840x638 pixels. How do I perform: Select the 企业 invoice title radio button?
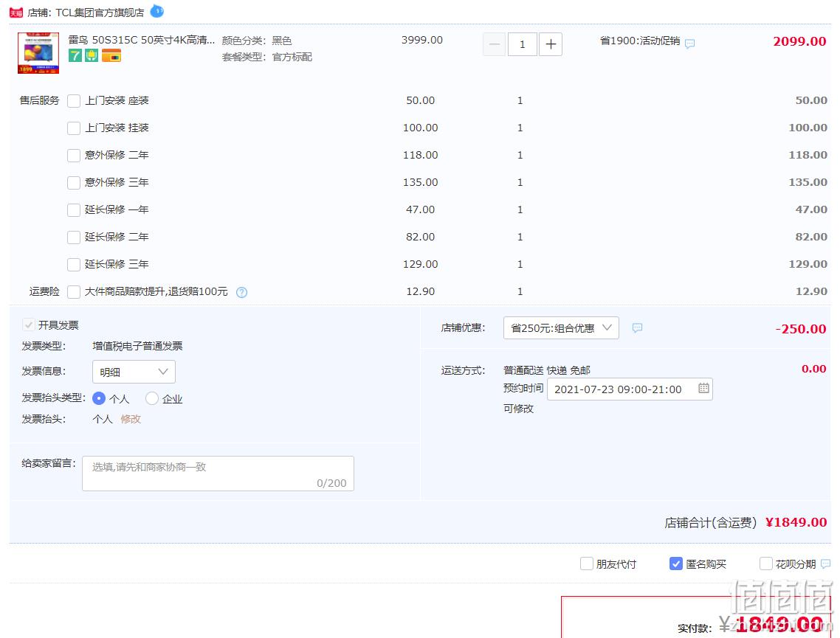click(x=152, y=398)
